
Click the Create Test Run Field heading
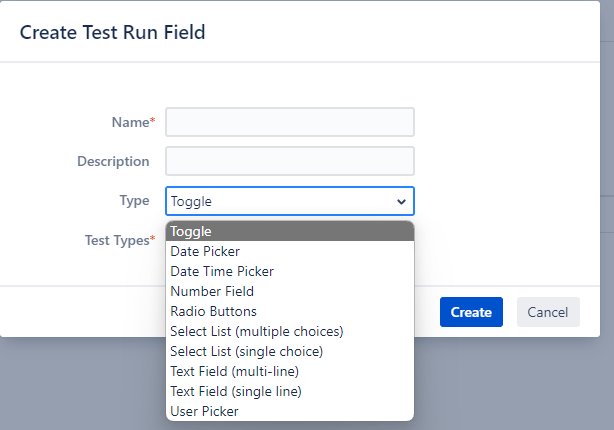click(x=113, y=33)
